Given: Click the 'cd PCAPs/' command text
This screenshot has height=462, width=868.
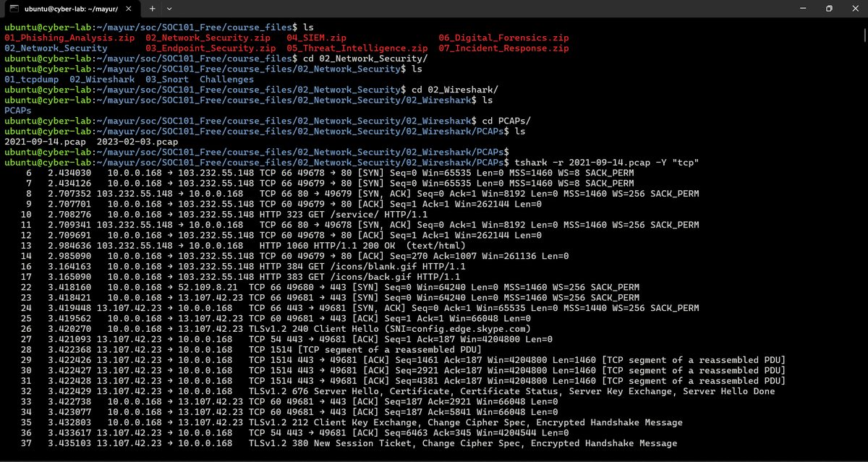Looking at the screenshot, I should 506,121.
